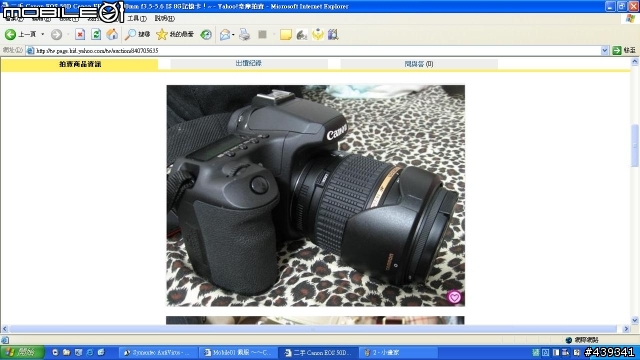The image size is (640, 360).
Task: Switch to the 出價紀錄 tab
Action: click(249, 64)
